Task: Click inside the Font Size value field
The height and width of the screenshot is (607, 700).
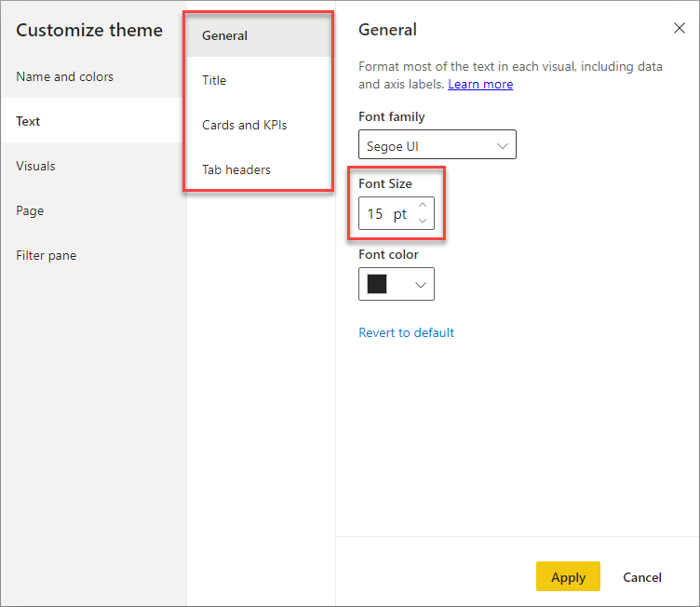Action: [386, 213]
